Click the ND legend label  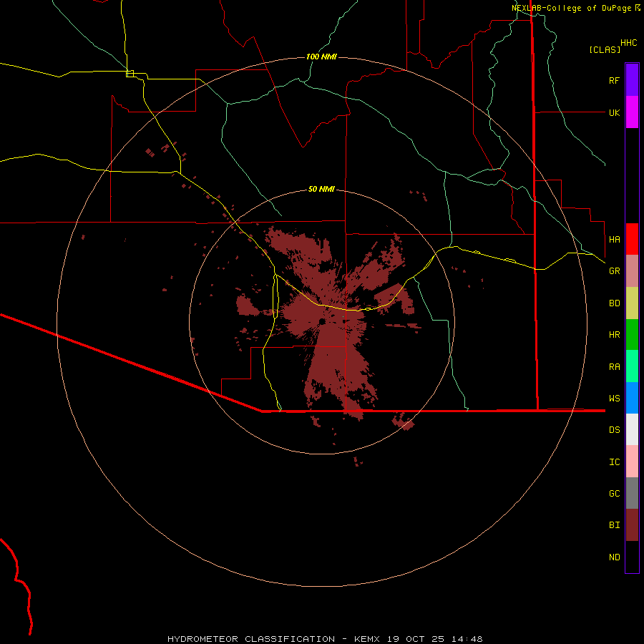(614, 557)
